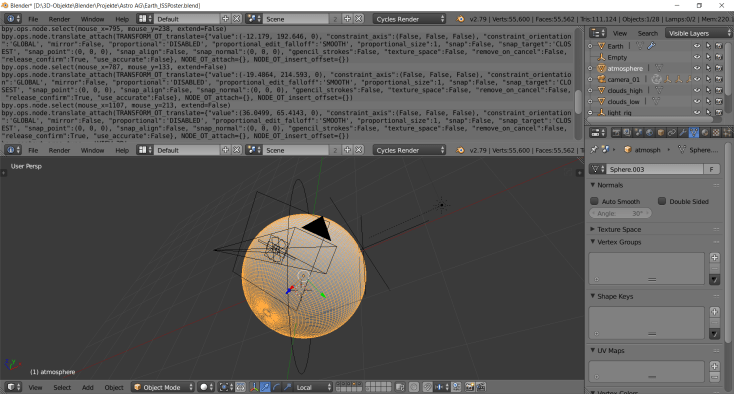Add a vertex group with plus button

click(714, 257)
